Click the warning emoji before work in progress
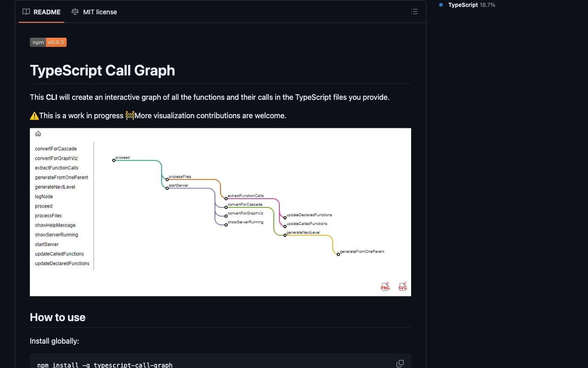The image size is (588, 368). click(34, 116)
